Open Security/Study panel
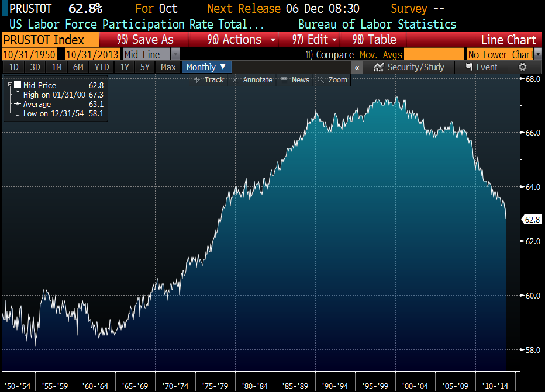The width and height of the screenshot is (545, 392). tap(409, 67)
